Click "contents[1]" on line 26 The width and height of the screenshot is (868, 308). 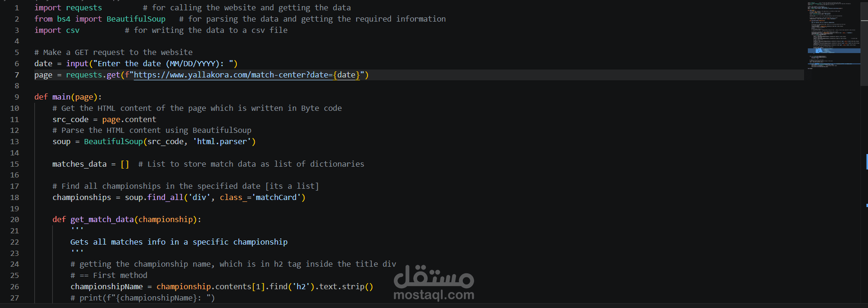pos(240,287)
